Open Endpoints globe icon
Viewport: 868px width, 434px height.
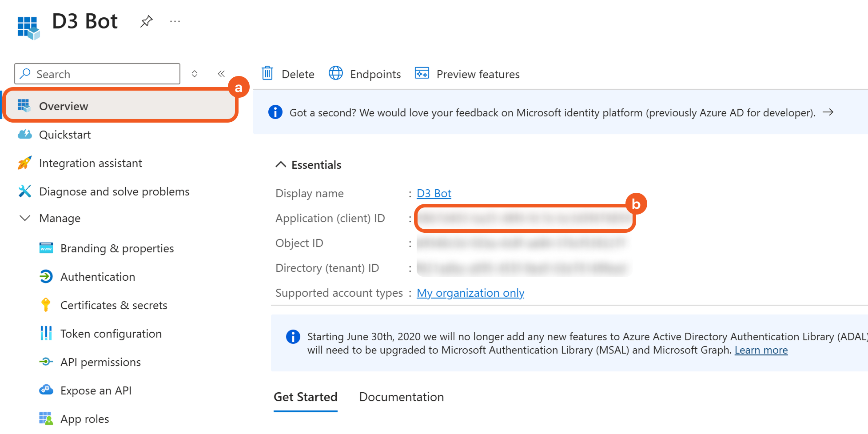[336, 73]
